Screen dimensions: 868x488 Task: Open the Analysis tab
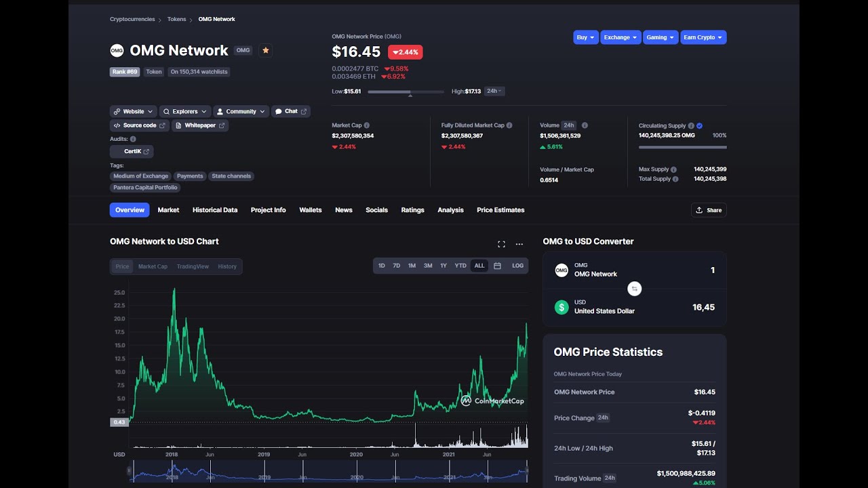point(450,210)
